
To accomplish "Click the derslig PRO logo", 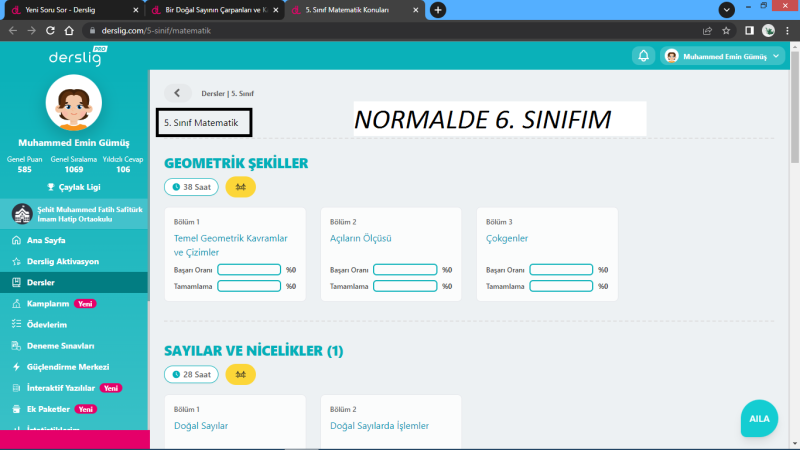I will pyautogui.click(x=78, y=56).
